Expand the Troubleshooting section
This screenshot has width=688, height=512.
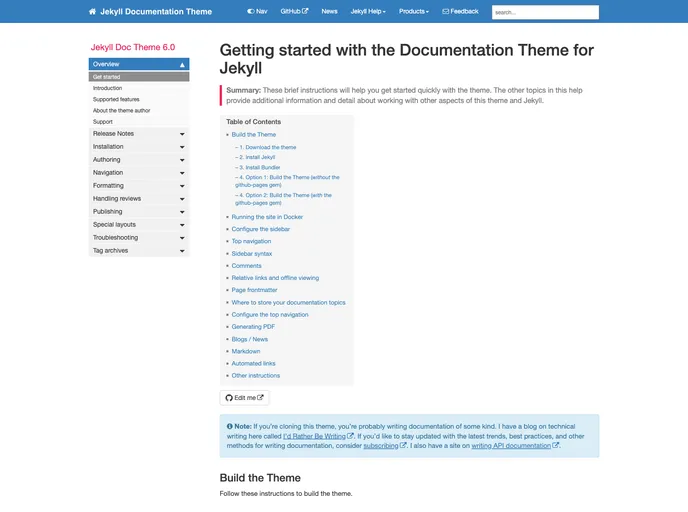tap(139, 237)
